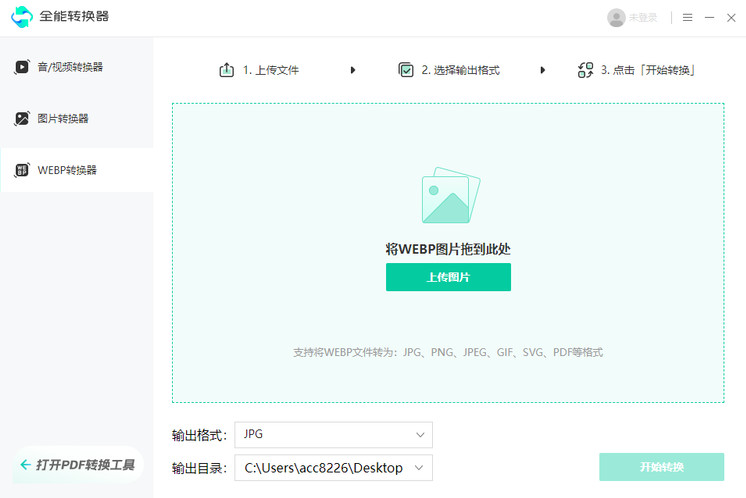The image size is (746, 498).
Task: Minimize the converter window
Action: (x=711, y=17)
